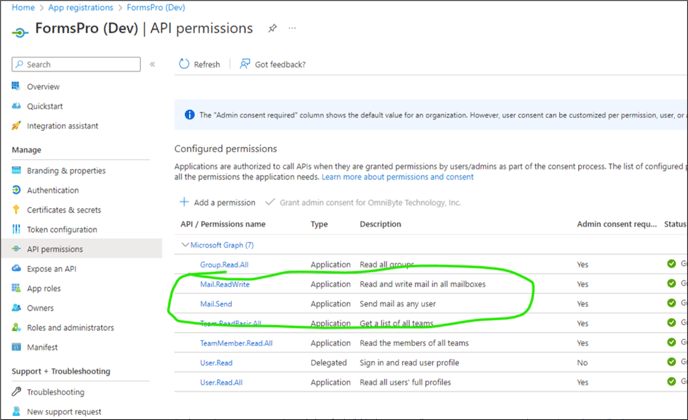Click the Troubleshooting wrench icon
Screen dimensions: 688x420
click(x=16, y=391)
